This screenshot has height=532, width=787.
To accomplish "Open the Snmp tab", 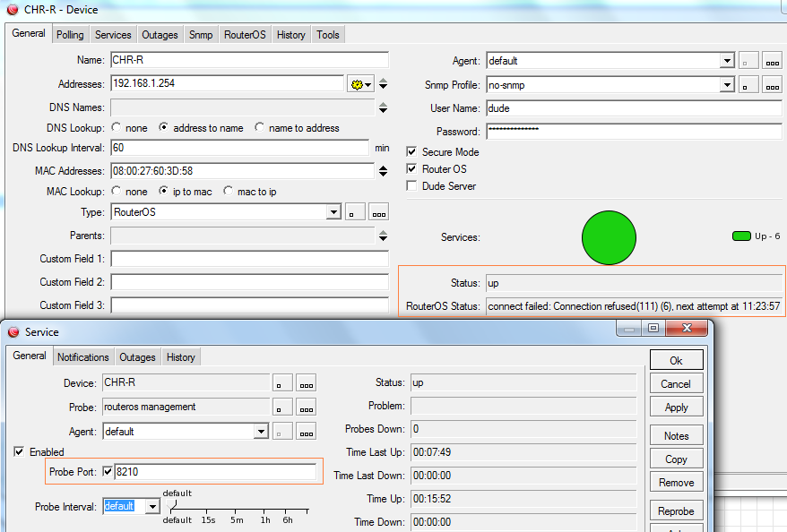I will click(201, 35).
